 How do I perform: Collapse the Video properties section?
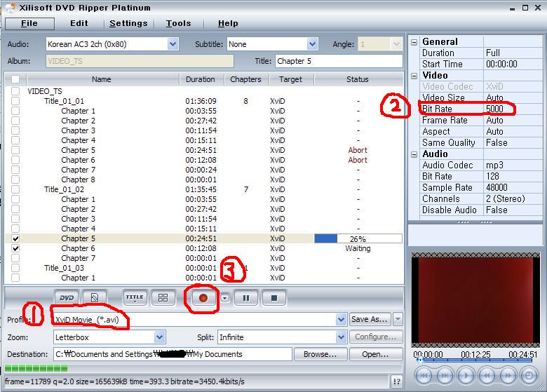(414, 76)
